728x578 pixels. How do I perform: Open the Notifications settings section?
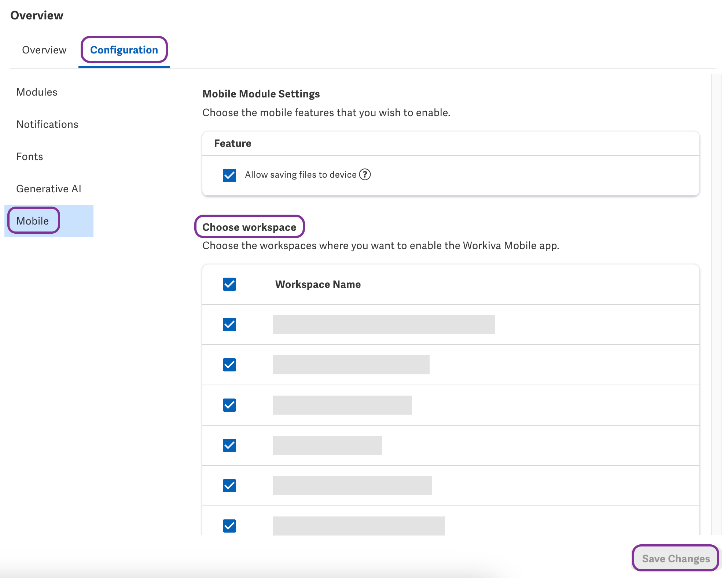coord(47,124)
